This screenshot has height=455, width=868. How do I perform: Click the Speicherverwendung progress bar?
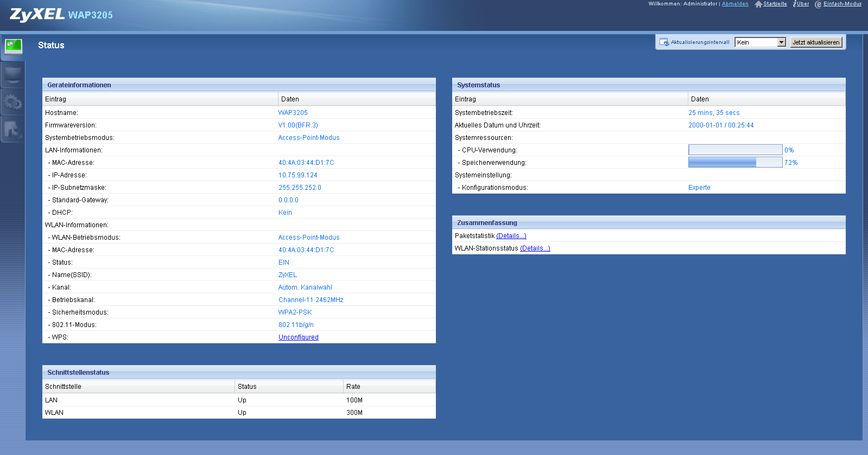pos(735,162)
